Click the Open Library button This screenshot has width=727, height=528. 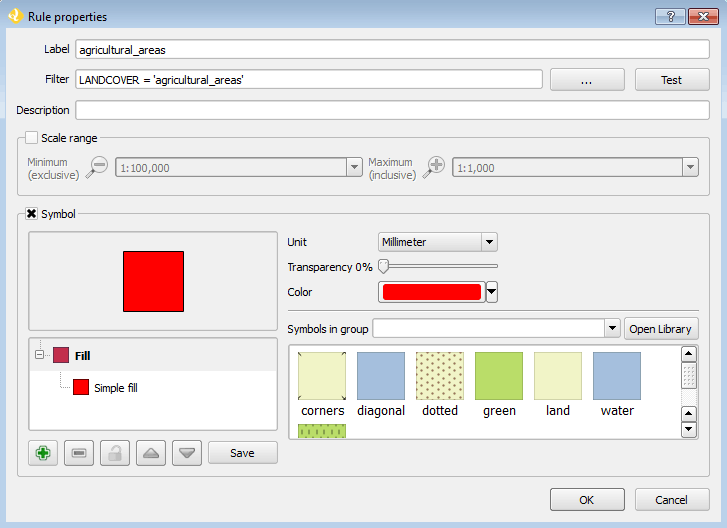click(662, 329)
